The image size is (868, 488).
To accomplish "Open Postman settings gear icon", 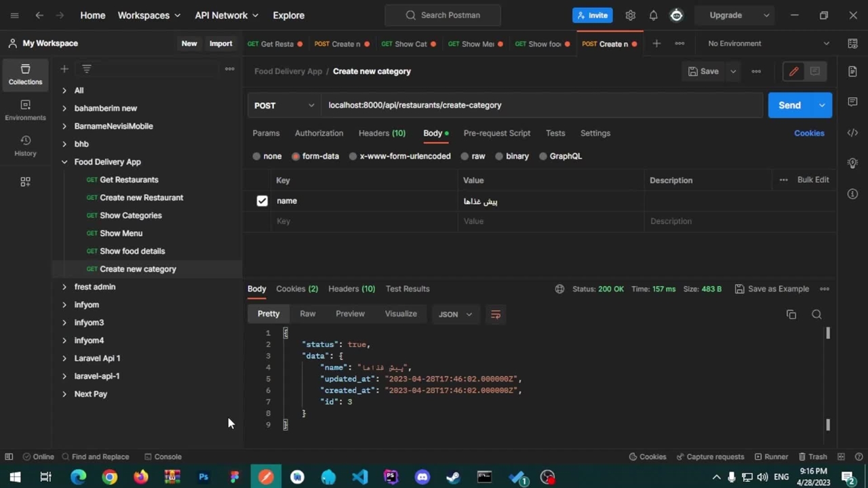I will click(630, 15).
